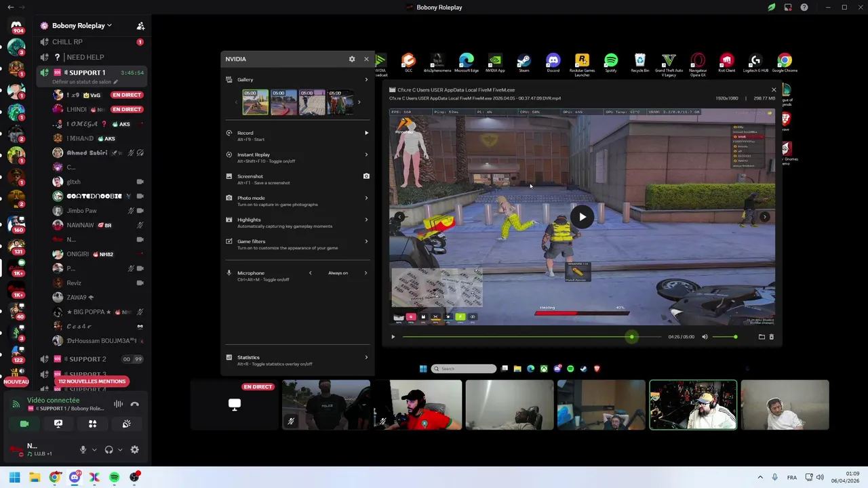Open Discord activities button
The height and width of the screenshot is (488, 868).
click(x=93, y=424)
